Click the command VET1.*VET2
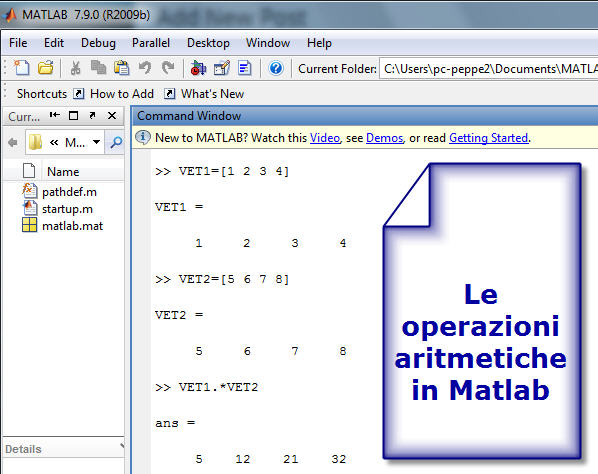 coord(218,387)
